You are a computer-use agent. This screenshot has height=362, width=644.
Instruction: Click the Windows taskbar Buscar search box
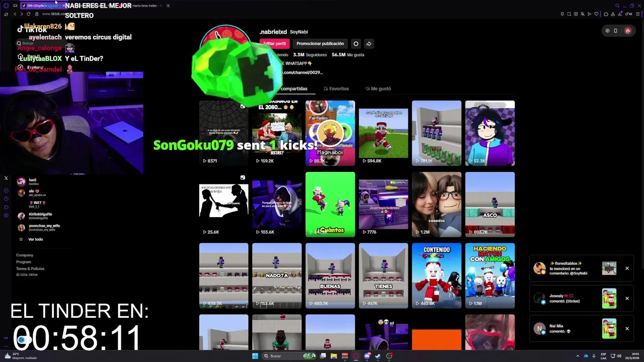(289, 356)
